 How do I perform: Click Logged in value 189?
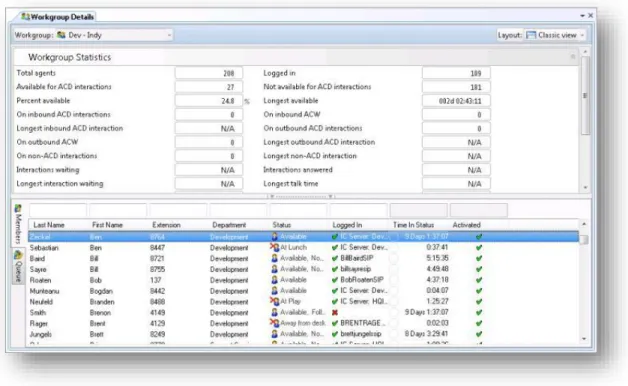pyautogui.click(x=456, y=73)
